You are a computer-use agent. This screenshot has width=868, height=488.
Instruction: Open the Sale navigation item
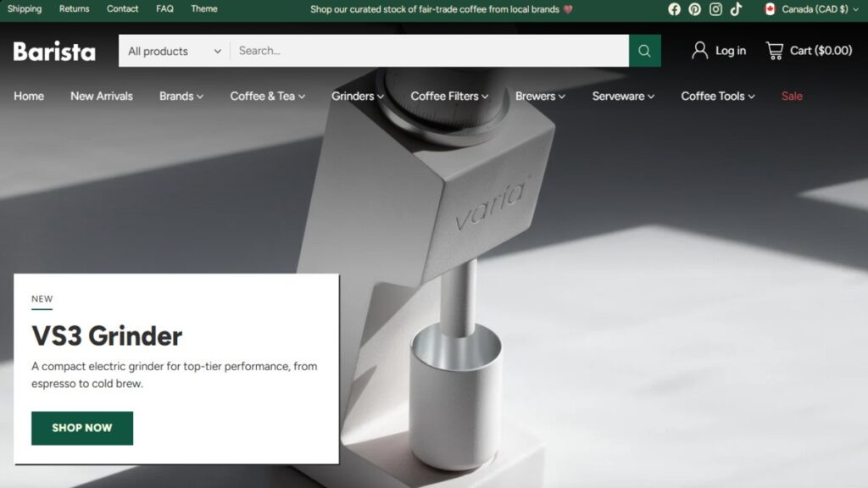pos(791,96)
